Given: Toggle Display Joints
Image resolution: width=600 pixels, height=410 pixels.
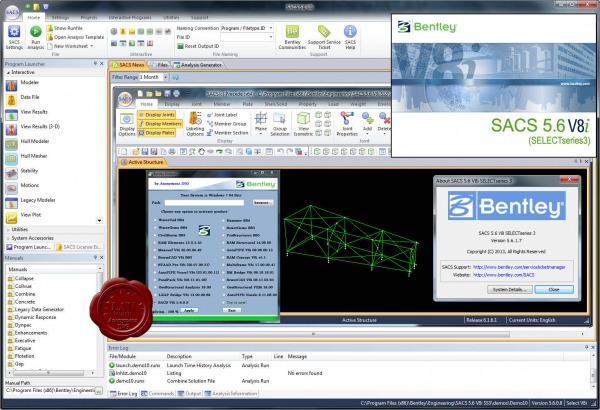Looking at the screenshot, I should [156, 114].
